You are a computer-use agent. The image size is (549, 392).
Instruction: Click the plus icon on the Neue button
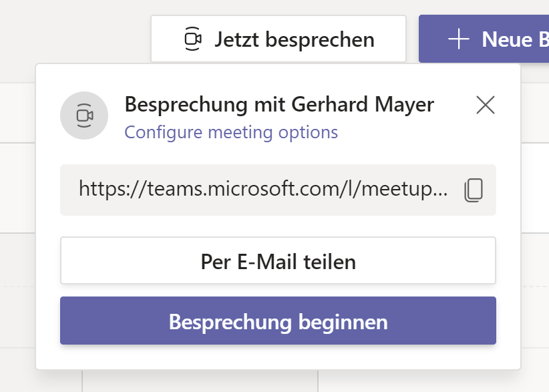[458, 39]
